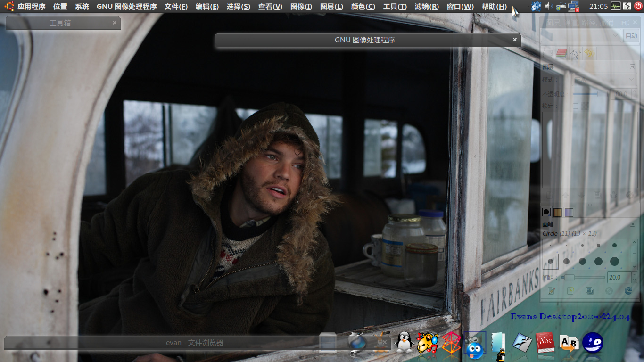Open the 图像(I) menu

click(x=301, y=7)
